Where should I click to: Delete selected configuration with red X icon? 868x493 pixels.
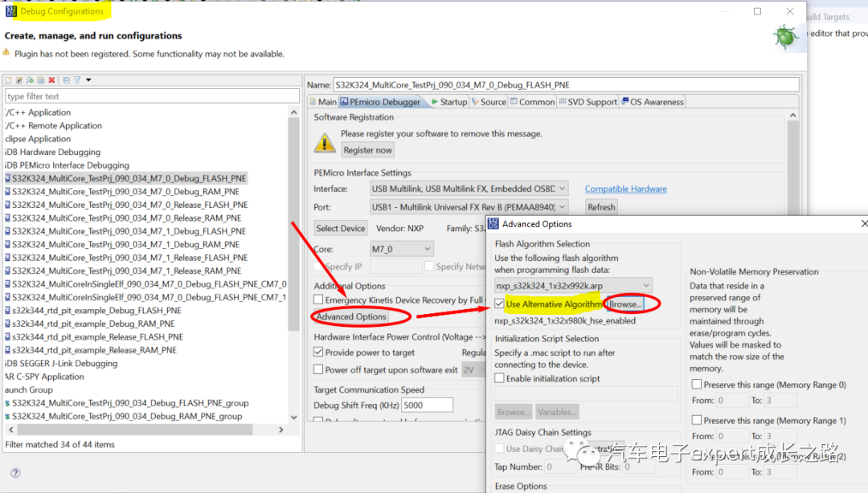pos(51,80)
